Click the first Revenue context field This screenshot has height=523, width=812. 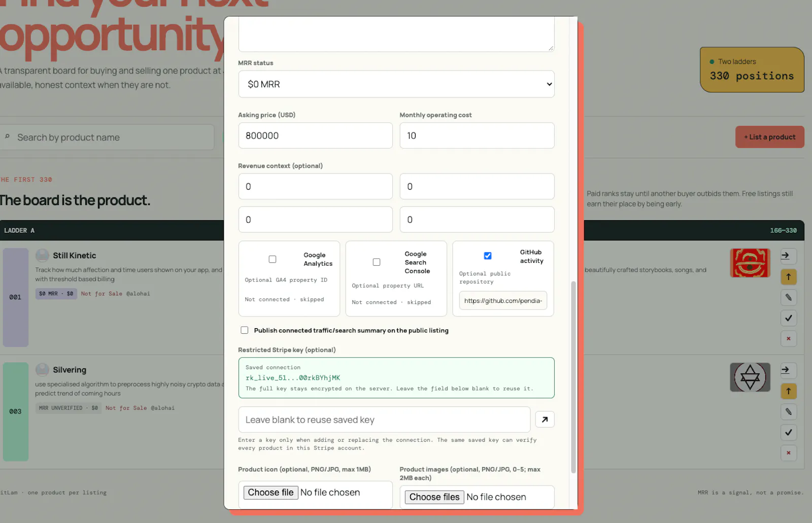click(x=315, y=186)
